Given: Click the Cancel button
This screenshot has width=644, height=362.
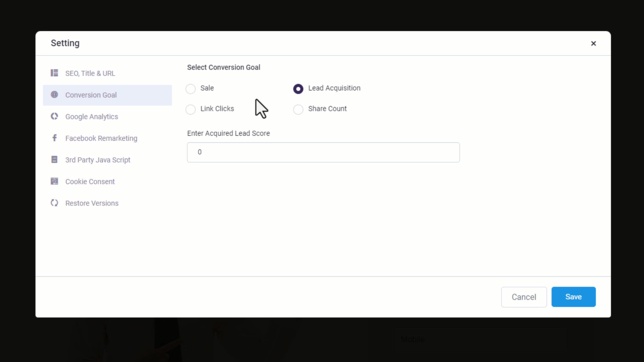Looking at the screenshot, I should pyautogui.click(x=524, y=297).
